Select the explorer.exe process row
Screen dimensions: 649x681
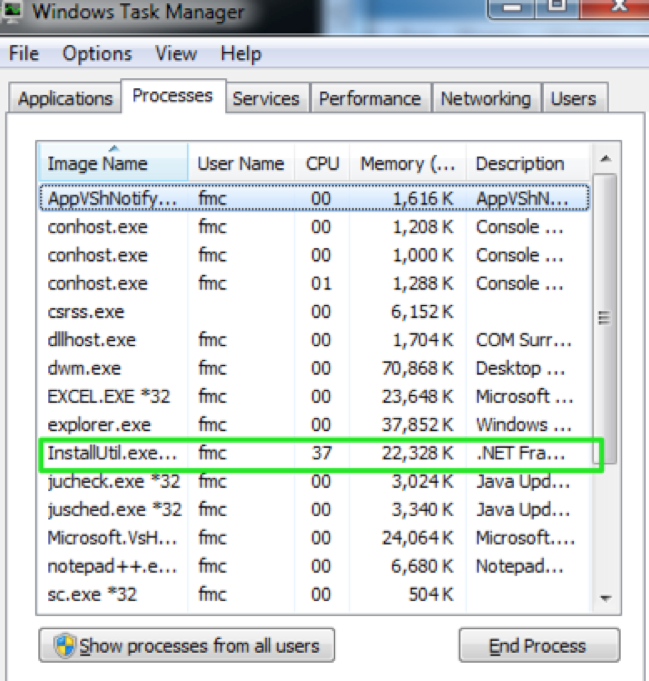tap(99, 425)
